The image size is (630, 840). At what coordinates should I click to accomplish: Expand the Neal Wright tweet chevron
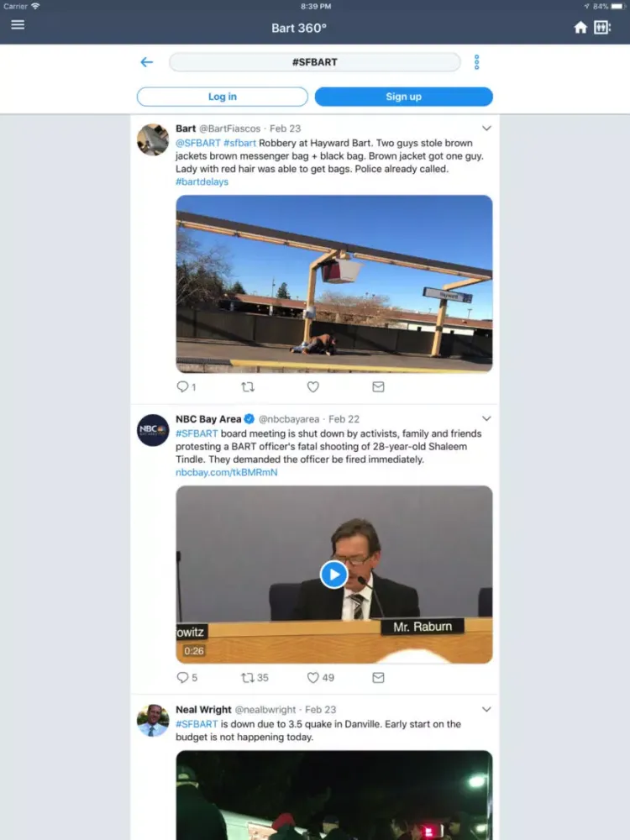[x=486, y=709]
